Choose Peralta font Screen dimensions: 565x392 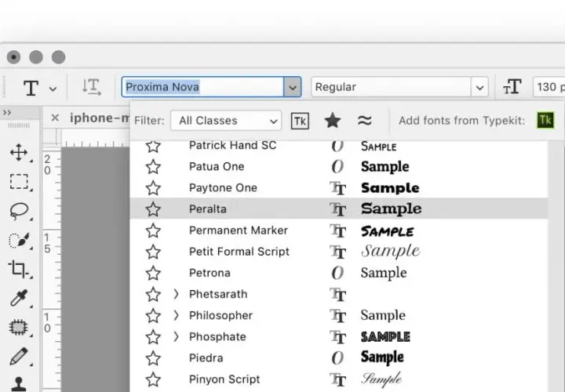coord(207,209)
